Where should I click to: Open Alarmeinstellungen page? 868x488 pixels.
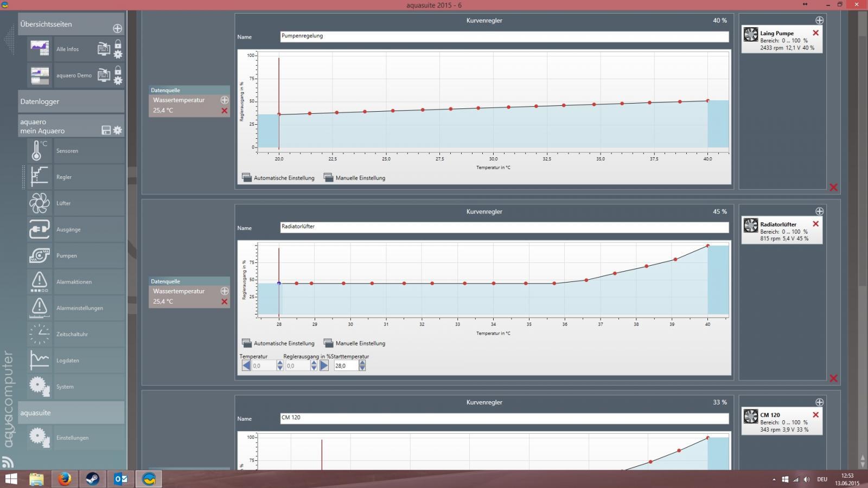coord(75,308)
